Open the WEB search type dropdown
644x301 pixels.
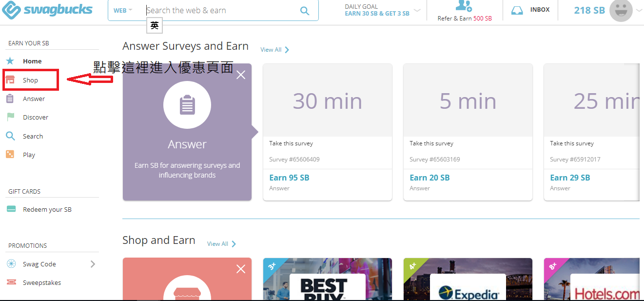tap(123, 10)
